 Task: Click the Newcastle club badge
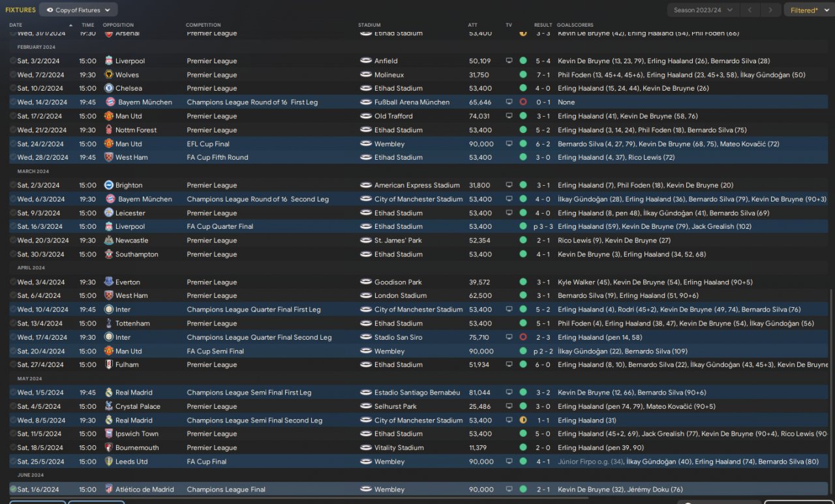109,241
